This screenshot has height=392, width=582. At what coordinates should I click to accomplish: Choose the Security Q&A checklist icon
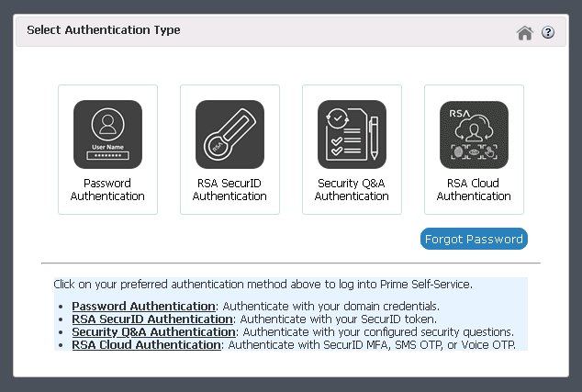(x=352, y=134)
